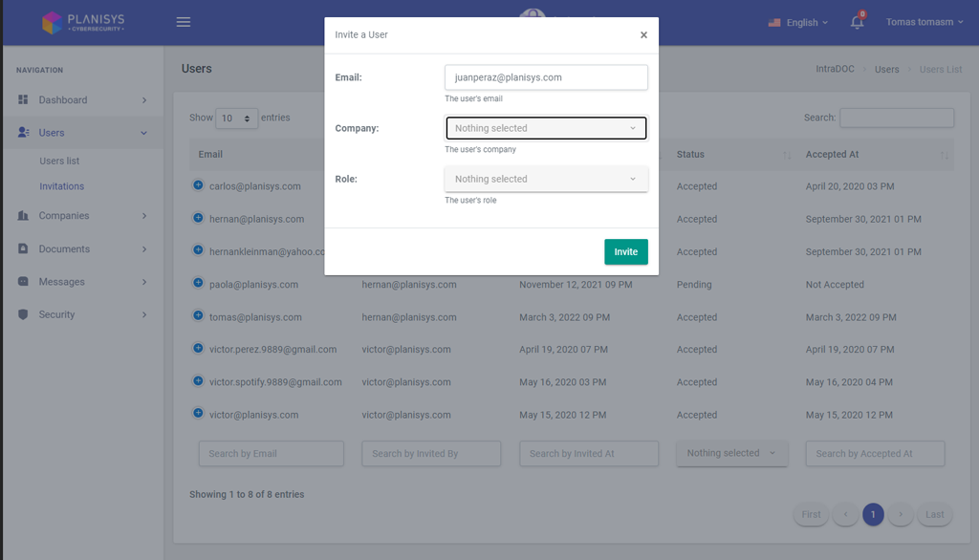This screenshot has width=979, height=560.
Task: Expand row details for carlos@planisys.com
Action: 199,186
